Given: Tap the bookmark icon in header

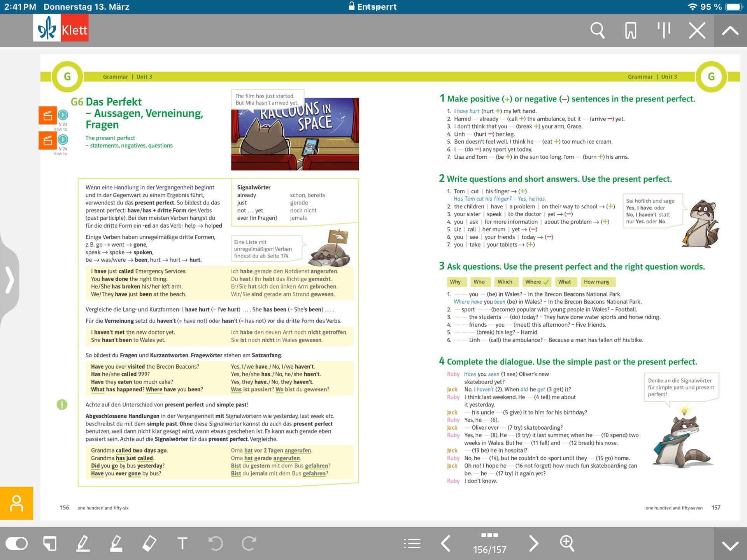Looking at the screenshot, I should tap(631, 30).
